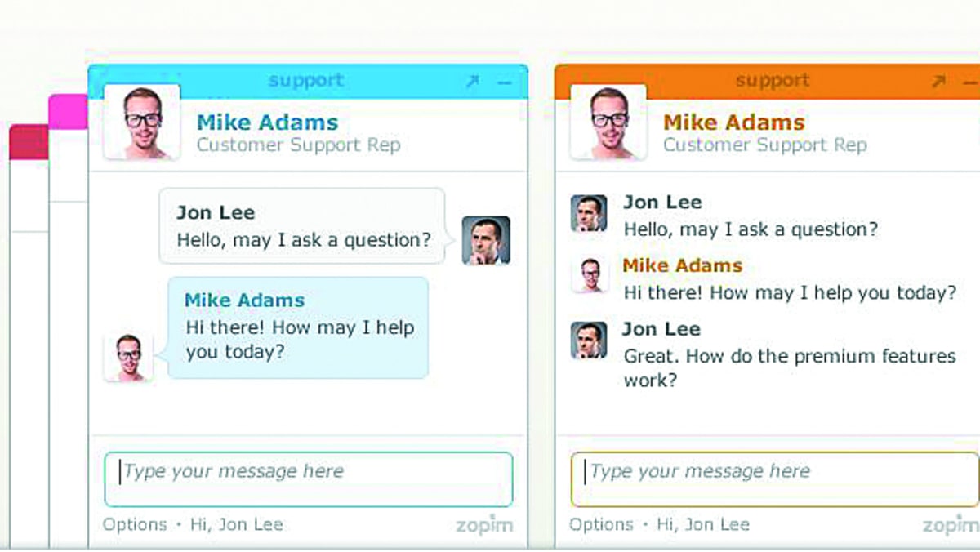Click Mike Adams' small avatar beside his reply
Image resolution: width=980 pixels, height=552 pixels.
tap(128, 357)
